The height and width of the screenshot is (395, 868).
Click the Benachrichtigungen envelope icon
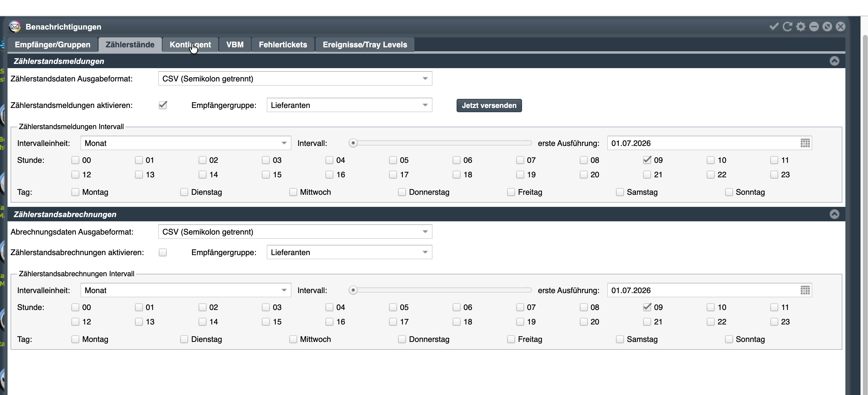pos(15,27)
